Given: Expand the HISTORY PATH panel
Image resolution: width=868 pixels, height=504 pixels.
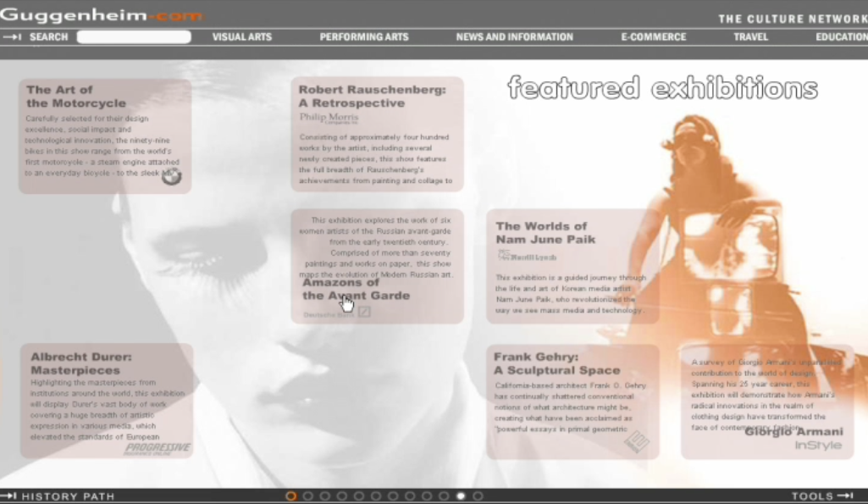Looking at the screenshot, I should (x=58, y=496).
